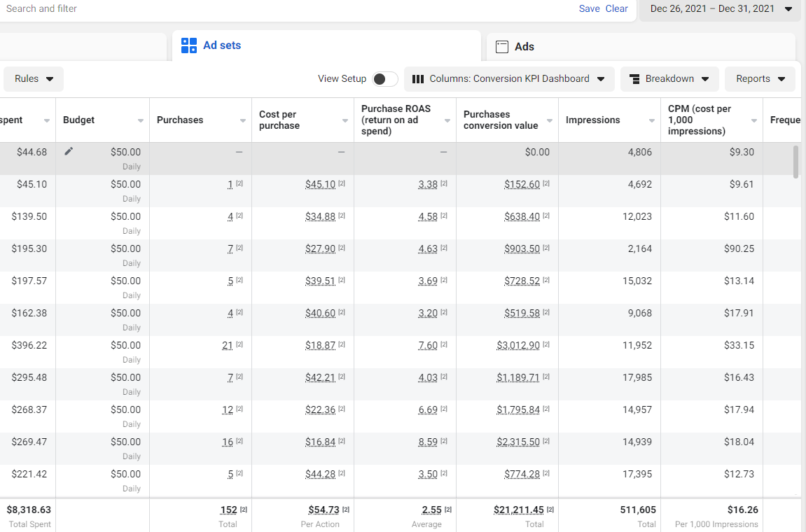Select amount spent $396.22
Viewport: 806px width, 532px height.
[x=29, y=345]
